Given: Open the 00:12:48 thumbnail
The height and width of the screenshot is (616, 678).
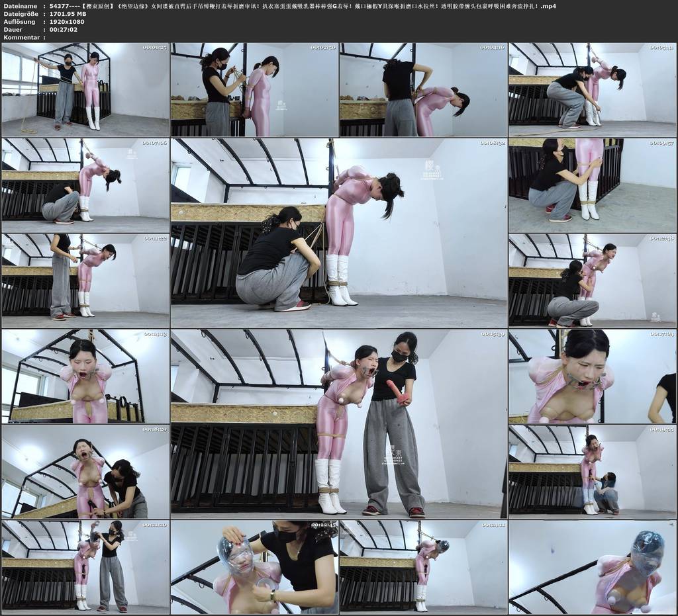Looking at the screenshot, I should point(593,281).
